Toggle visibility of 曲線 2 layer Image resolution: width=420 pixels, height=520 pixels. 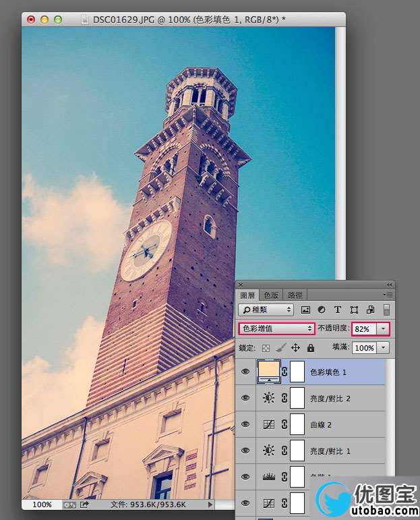pos(245,424)
